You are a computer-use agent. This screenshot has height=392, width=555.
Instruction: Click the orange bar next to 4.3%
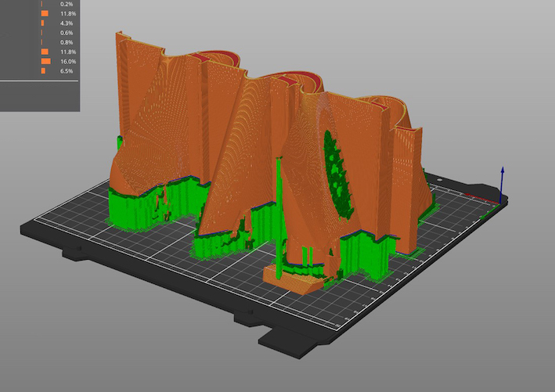coord(42,23)
